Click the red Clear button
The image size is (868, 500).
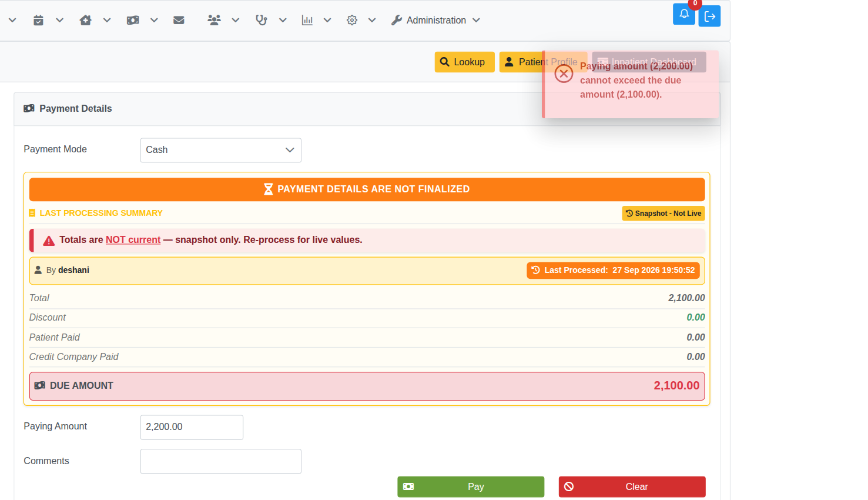(x=632, y=486)
